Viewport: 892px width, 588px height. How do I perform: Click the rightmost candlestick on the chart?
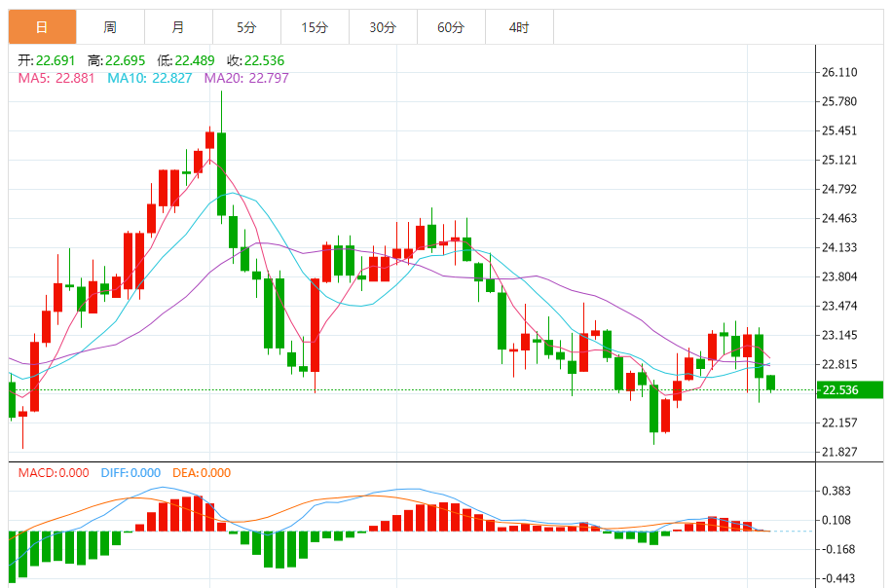pos(770,383)
